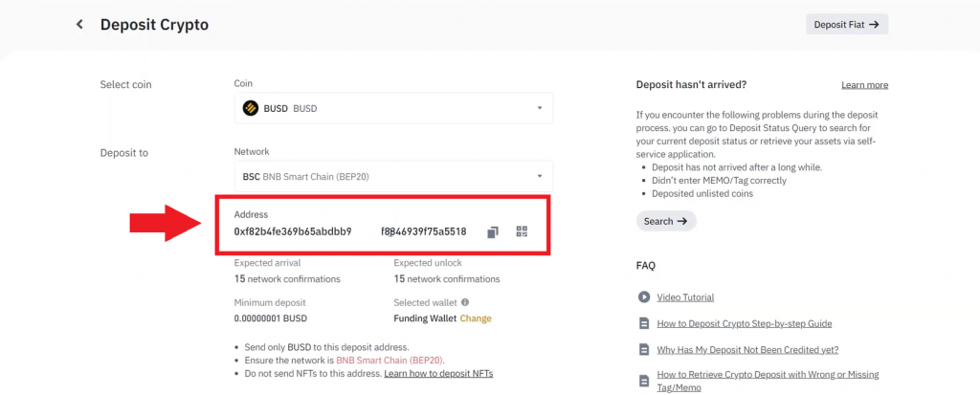Open Learn how to deposit NFTs
This screenshot has width=980, height=395.
click(x=438, y=374)
